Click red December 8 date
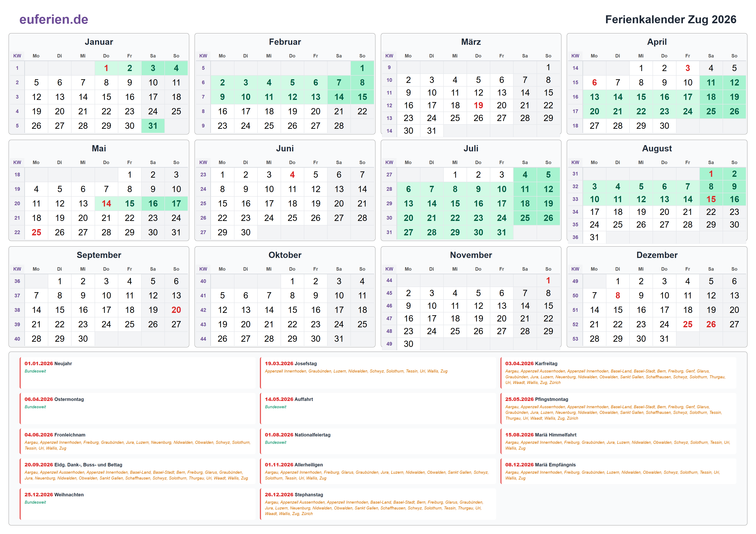Screen dimensions: 756x534 tap(618, 295)
